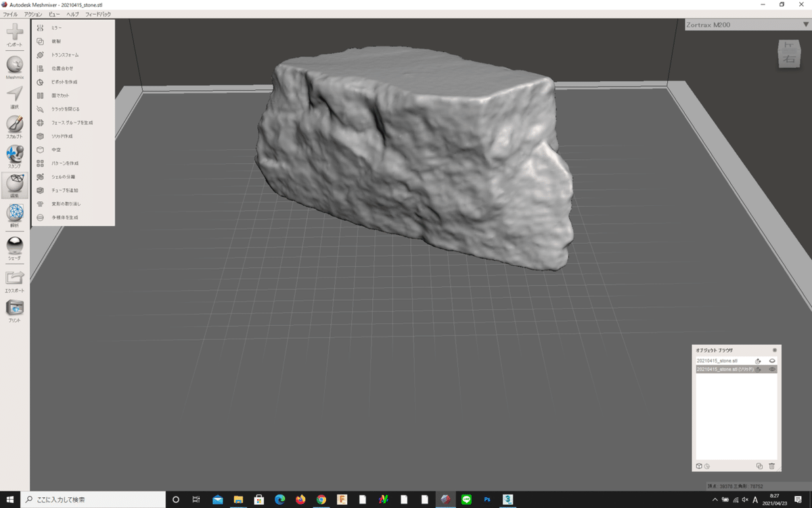Click the speaker volume tray icon

tap(745, 499)
